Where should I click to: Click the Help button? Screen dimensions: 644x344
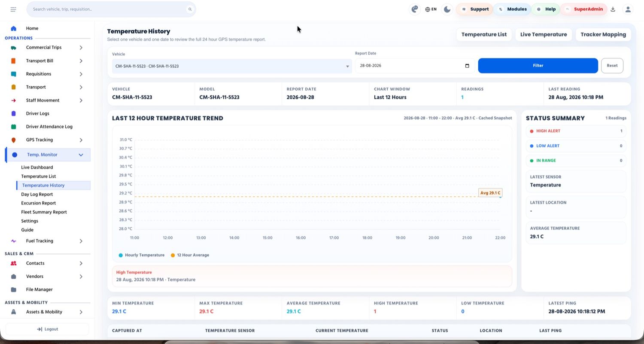click(x=546, y=9)
